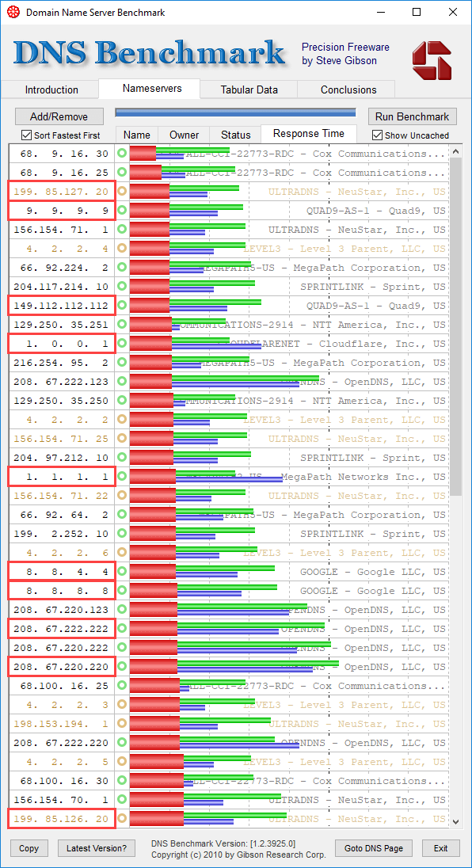Select the Owner sub-tab
This screenshot has height=868, width=472.
click(x=185, y=135)
